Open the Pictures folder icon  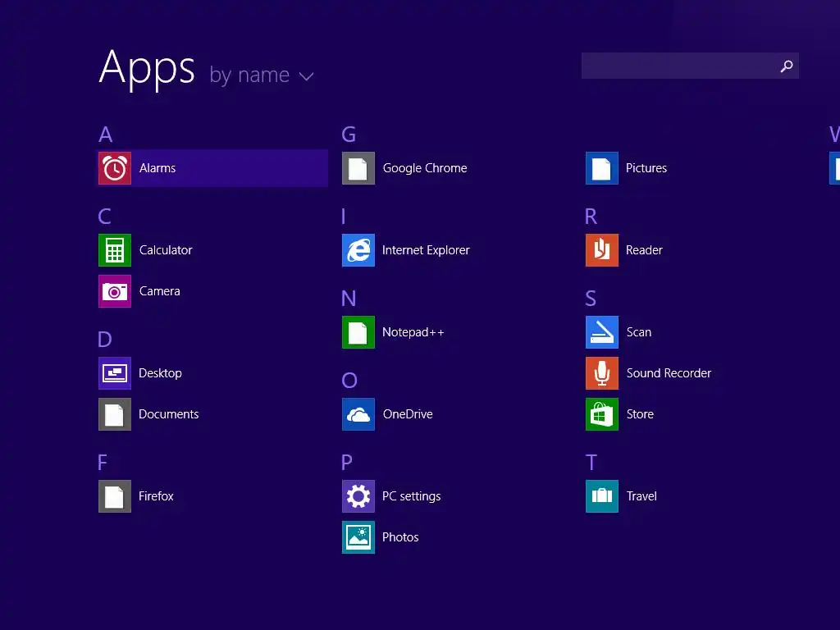[602, 168]
